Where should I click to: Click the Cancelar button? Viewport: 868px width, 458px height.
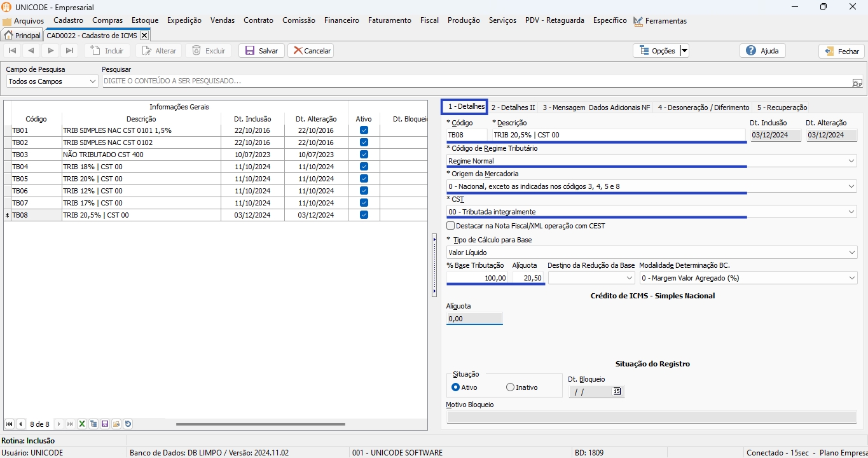coord(311,51)
